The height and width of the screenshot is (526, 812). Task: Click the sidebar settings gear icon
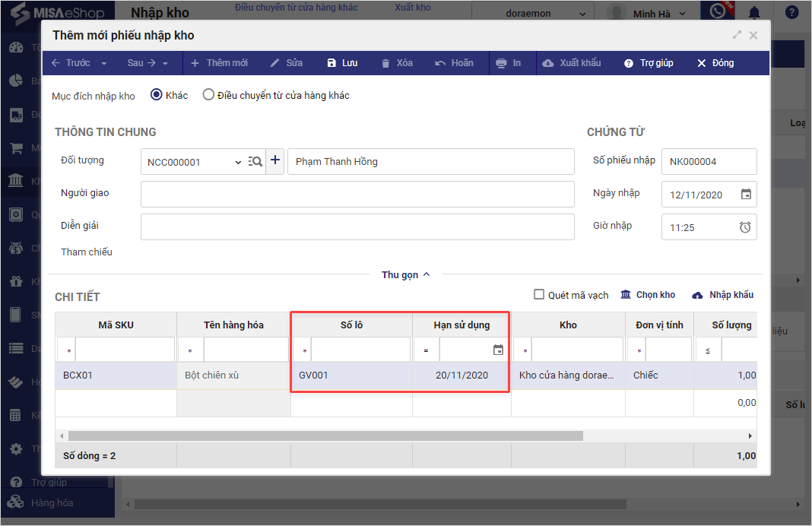[16, 449]
